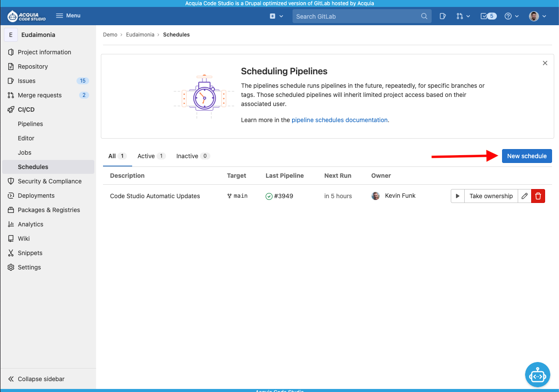The width and height of the screenshot is (559, 392).
Task: Click the Merge requests sidebar icon
Action: point(11,95)
